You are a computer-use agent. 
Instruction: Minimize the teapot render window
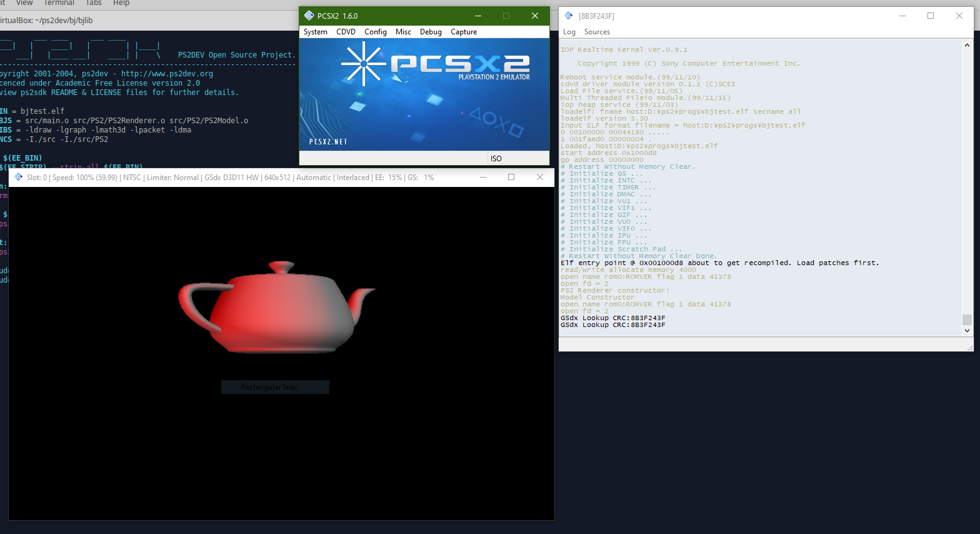482,177
